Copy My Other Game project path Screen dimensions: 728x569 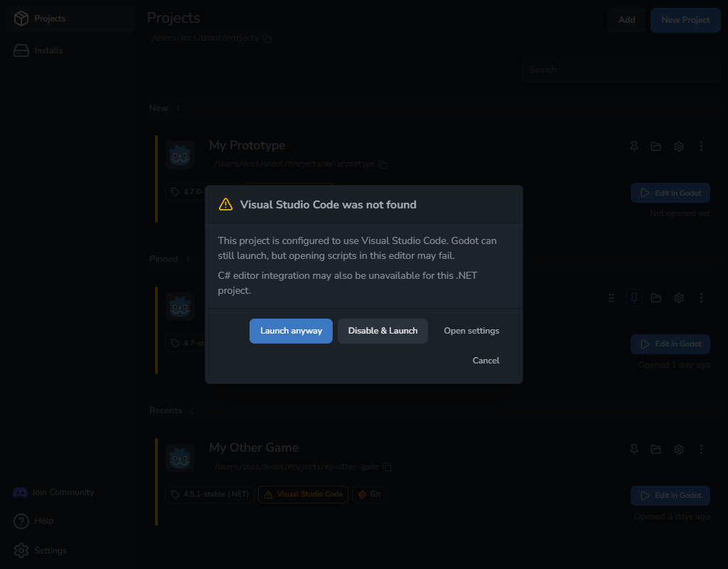pos(387,467)
